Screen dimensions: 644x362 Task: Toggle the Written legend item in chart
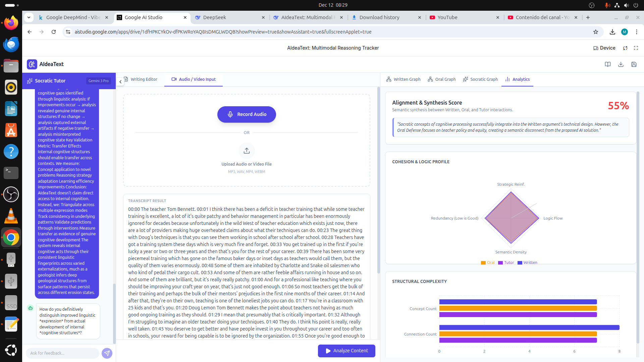click(x=527, y=262)
